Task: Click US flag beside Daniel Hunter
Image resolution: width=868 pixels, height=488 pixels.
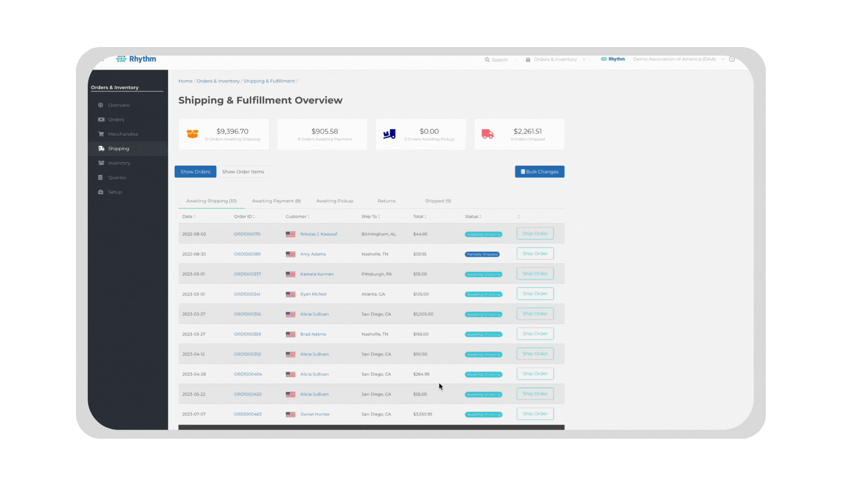Action: tap(291, 414)
